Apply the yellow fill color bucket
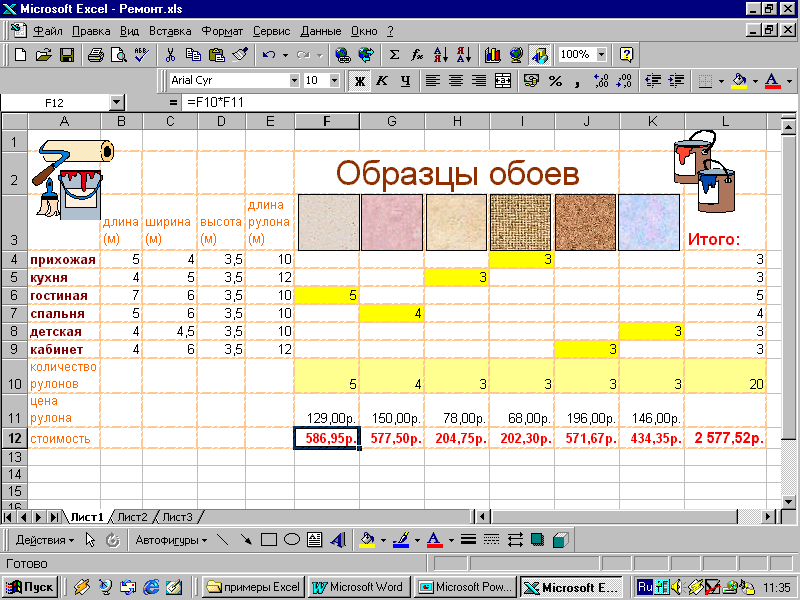Viewport: 800px width, 600px height. pyautogui.click(x=739, y=81)
